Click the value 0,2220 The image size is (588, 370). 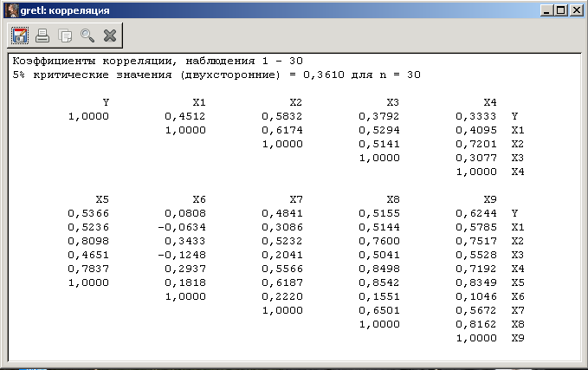(282, 296)
